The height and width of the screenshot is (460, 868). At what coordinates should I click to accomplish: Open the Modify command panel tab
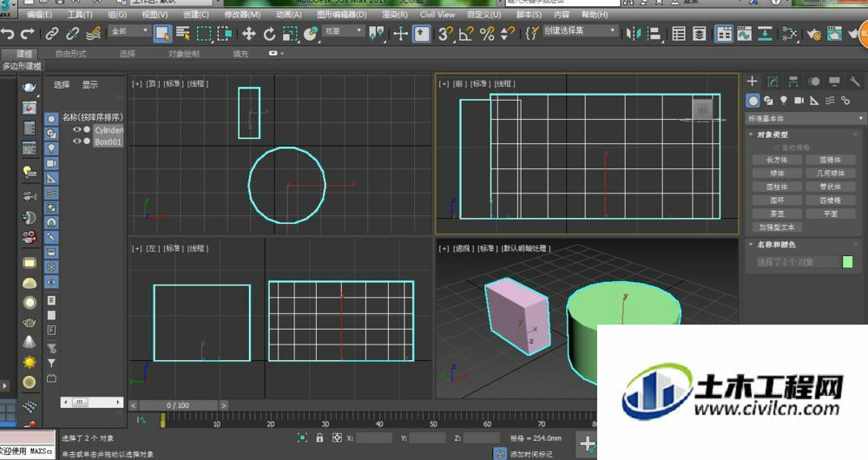point(773,82)
